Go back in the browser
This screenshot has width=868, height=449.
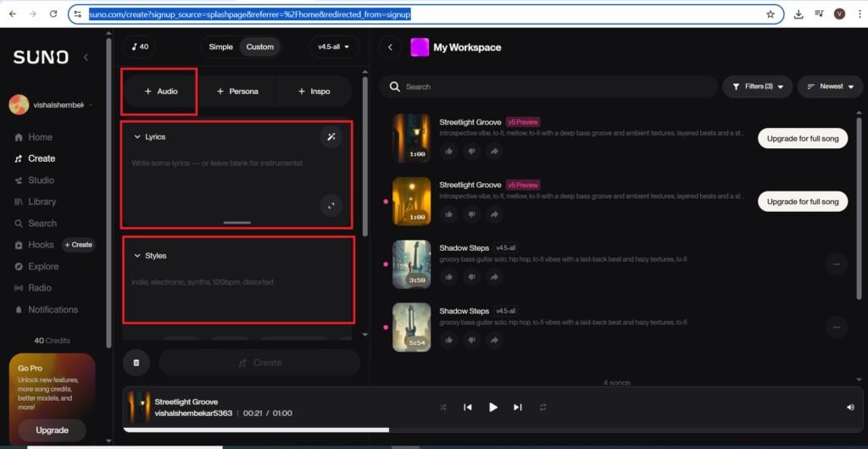(x=13, y=14)
